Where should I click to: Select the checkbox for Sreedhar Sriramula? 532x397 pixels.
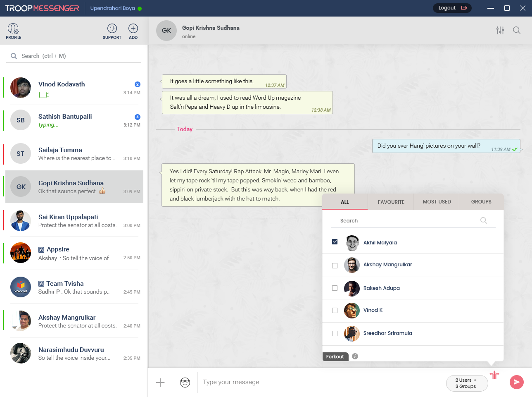point(335,333)
